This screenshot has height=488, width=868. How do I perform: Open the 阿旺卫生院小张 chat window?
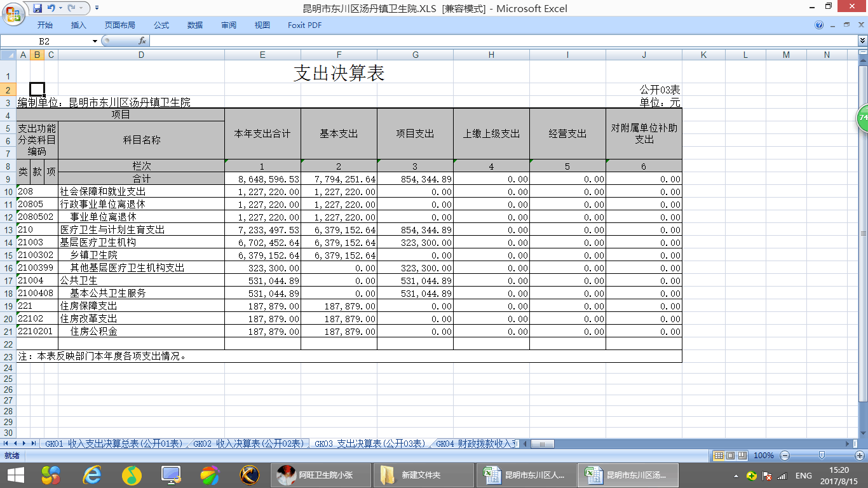pos(322,475)
